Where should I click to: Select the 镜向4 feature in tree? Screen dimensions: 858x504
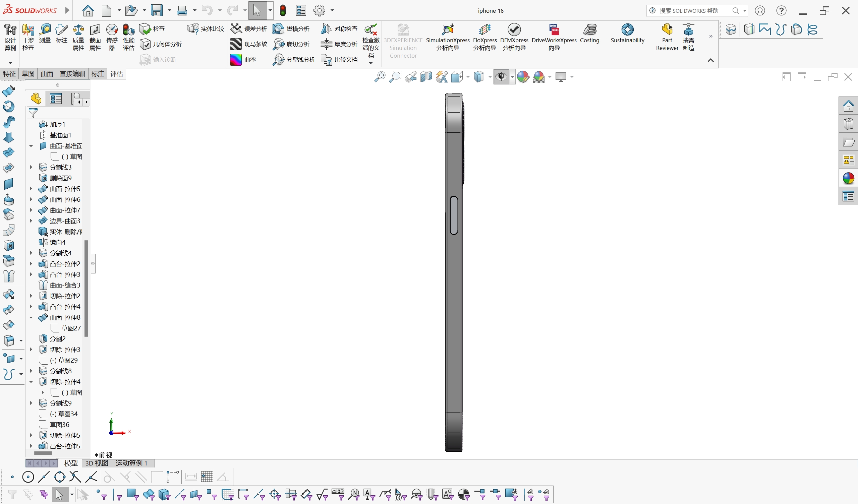(x=57, y=242)
